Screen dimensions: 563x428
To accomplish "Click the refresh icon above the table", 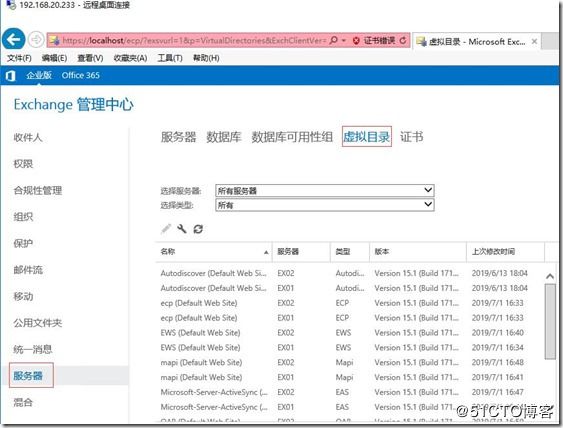I will pyautogui.click(x=198, y=229).
